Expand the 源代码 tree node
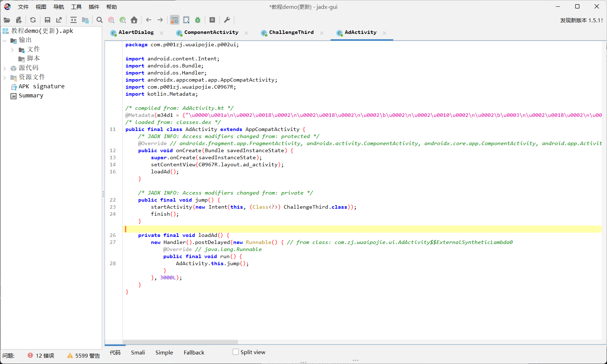Screen dimensions: 607x364 5,68
